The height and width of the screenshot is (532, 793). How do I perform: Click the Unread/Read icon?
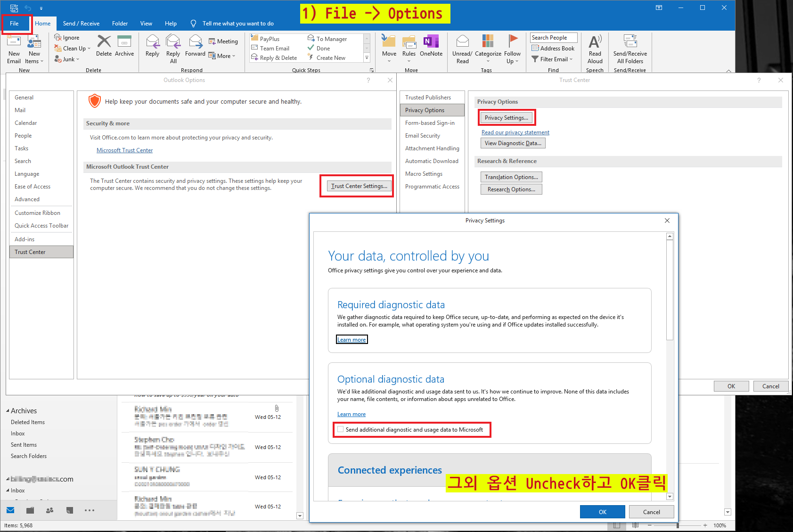point(463,41)
